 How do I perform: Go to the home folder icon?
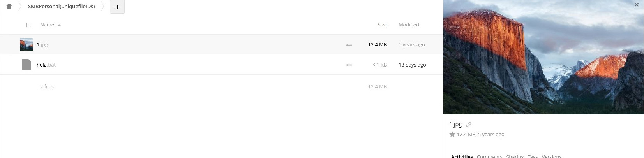coord(9,6)
